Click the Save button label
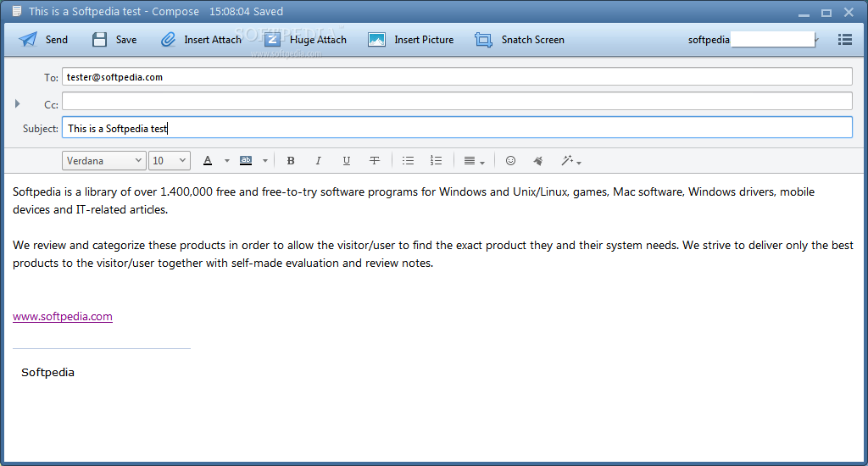The height and width of the screenshot is (466, 868). coord(126,40)
